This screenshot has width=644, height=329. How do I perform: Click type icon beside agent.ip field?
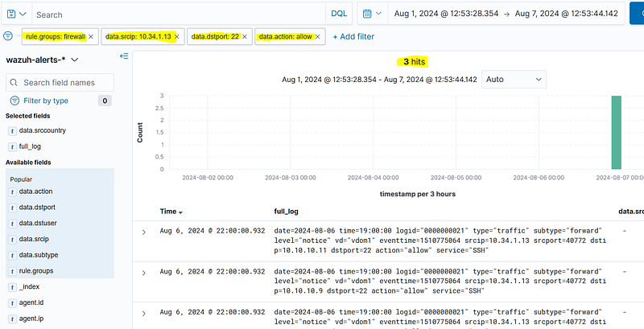click(12, 319)
